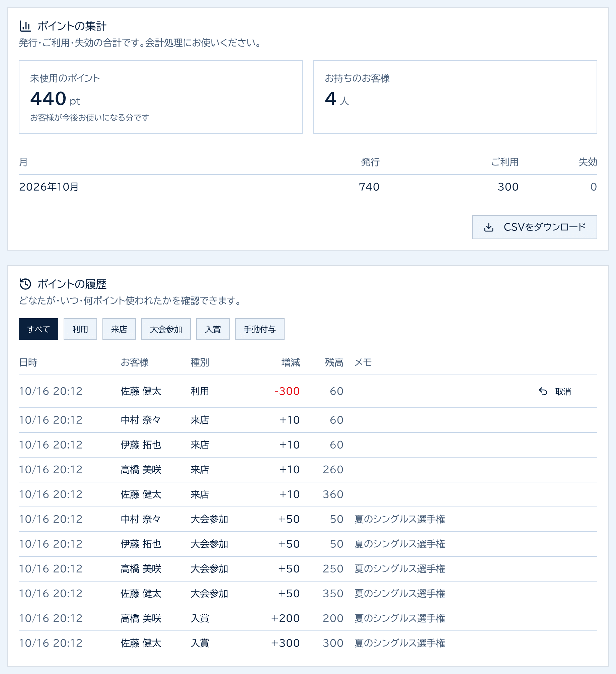Filter history by 手動付与
Viewport: 616px width, 674px height.
260,329
